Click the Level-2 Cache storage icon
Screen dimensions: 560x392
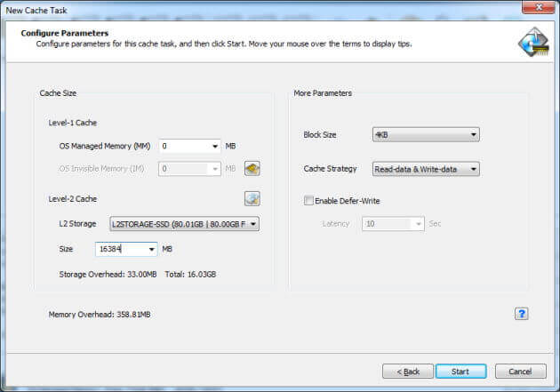pyautogui.click(x=252, y=199)
